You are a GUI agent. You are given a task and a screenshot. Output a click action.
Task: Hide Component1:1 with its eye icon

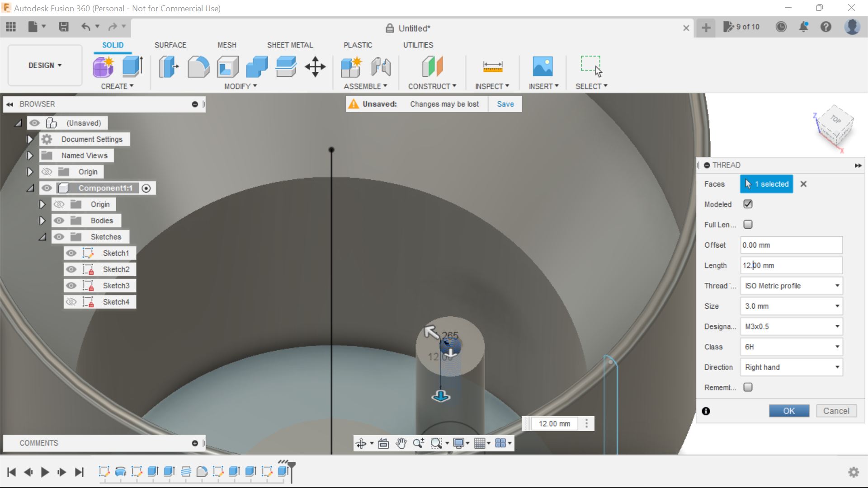[x=47, y=188]
